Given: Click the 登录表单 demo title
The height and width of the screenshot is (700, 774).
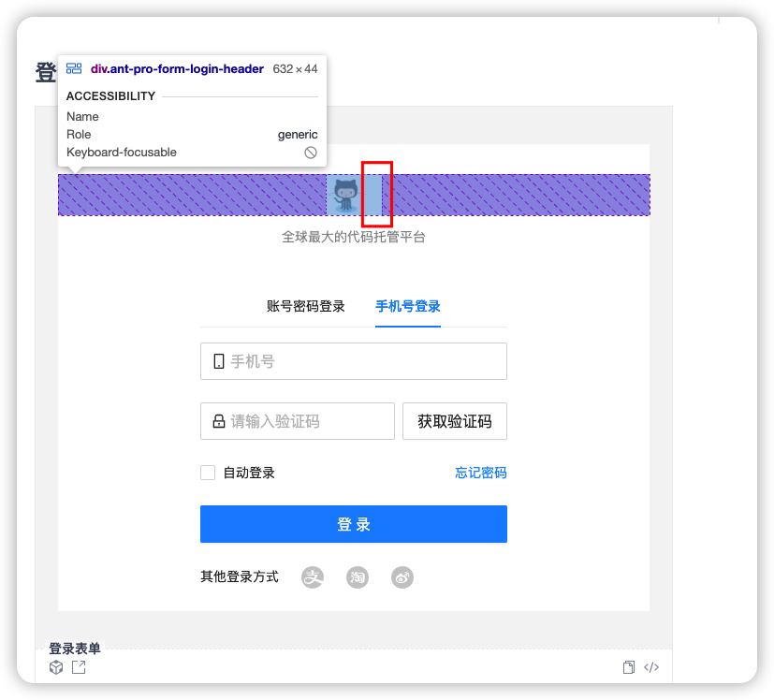Looking at the screenshot, I should point(75,649).
